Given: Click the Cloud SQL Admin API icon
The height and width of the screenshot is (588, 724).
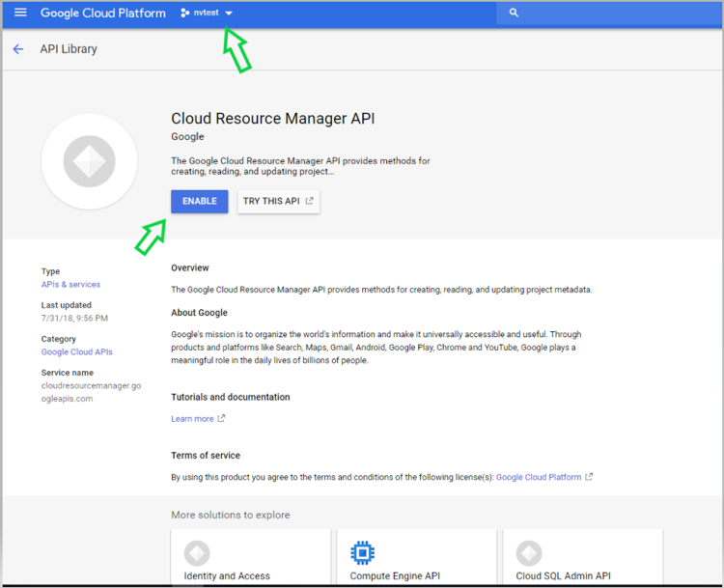Looking at the screenshot, I should [528, 553].
